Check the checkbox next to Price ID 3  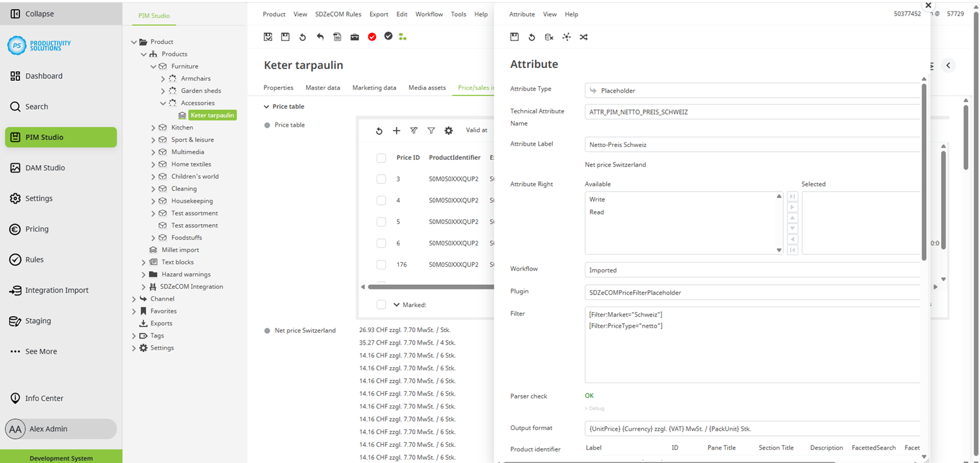pyautogui.click(x=381, y=179)
